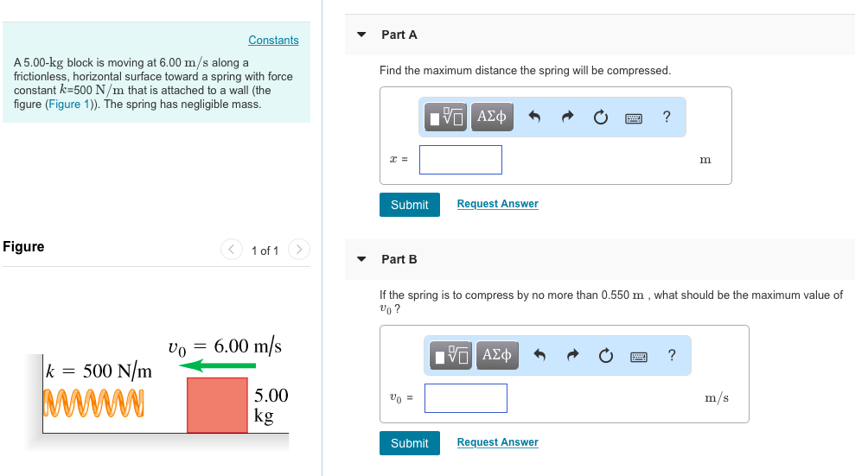The width and height of the screenshot is (868, 476).
Task: Open help question mark in Part A
Action: (x=667, y=117)
